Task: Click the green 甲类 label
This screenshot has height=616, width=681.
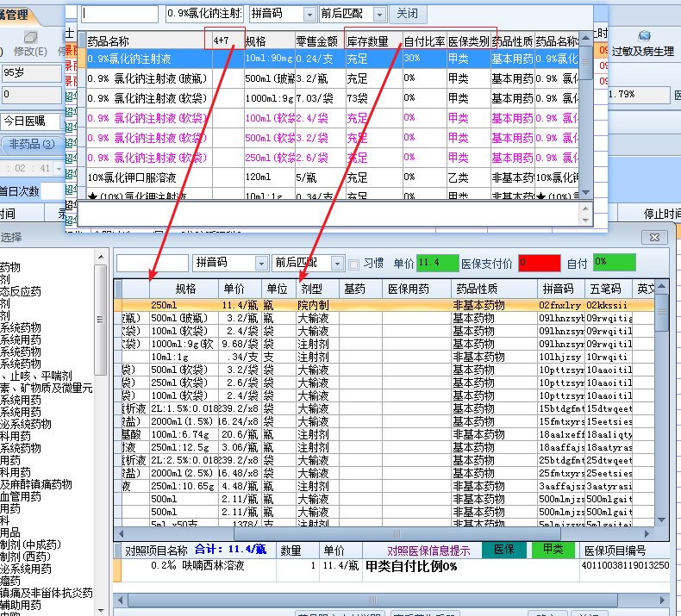Action: pos(553,550)
